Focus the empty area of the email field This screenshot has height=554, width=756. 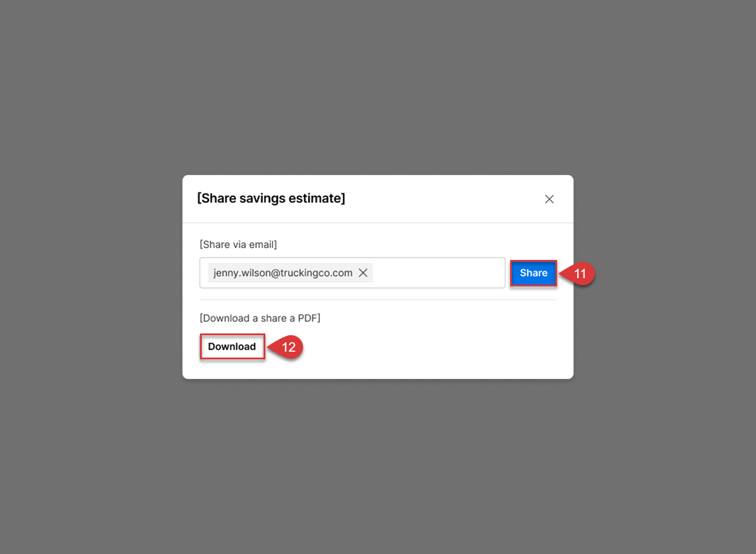pos(438,273)
